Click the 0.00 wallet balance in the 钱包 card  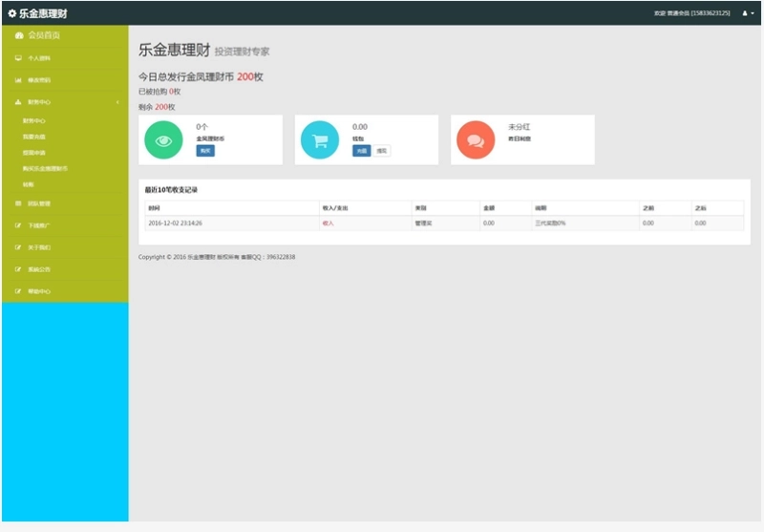360,127
